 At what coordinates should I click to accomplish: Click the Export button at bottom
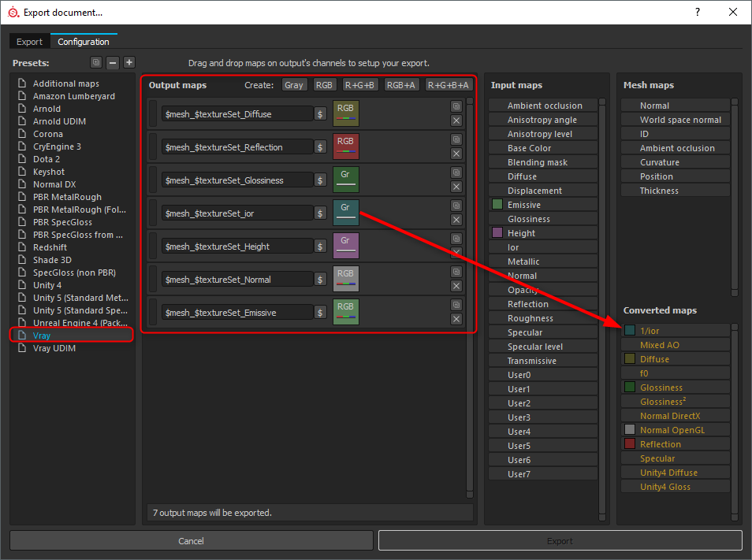click(x=560, y=541)
